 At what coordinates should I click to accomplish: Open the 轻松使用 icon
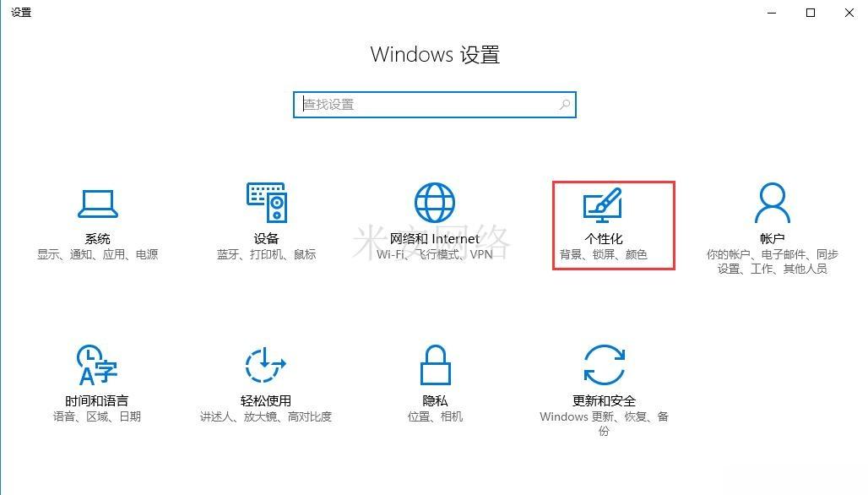click(x=266, y=364)
